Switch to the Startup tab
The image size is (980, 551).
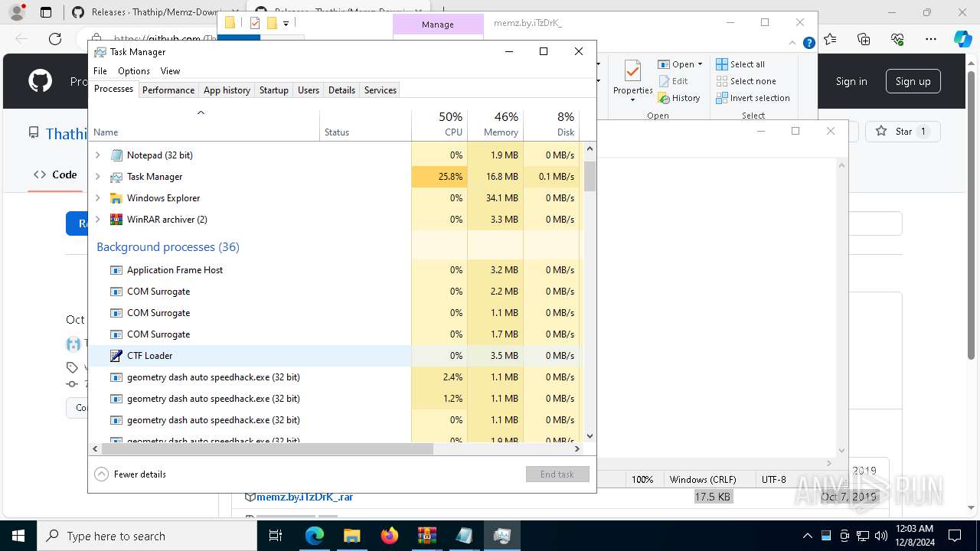click(273, 90)
